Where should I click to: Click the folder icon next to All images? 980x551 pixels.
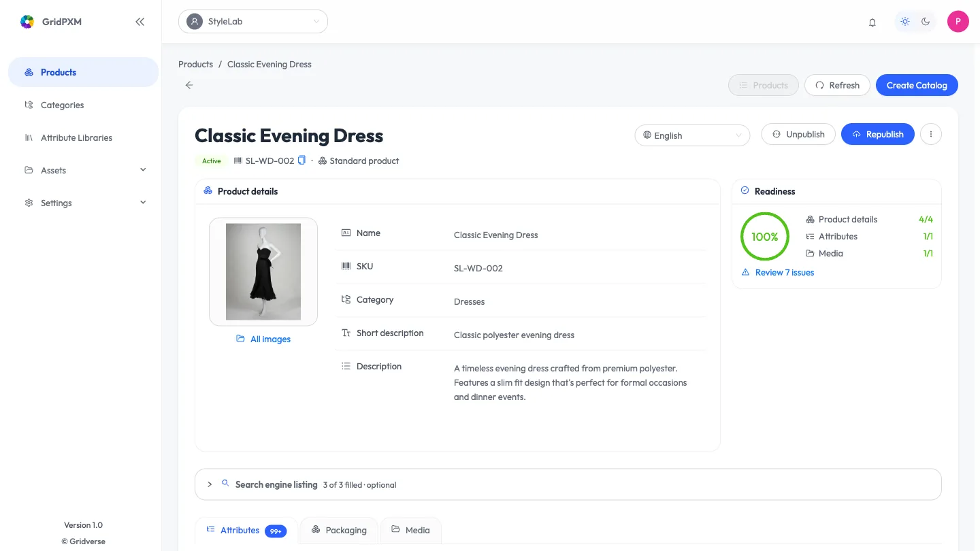(x=240, y=339)
